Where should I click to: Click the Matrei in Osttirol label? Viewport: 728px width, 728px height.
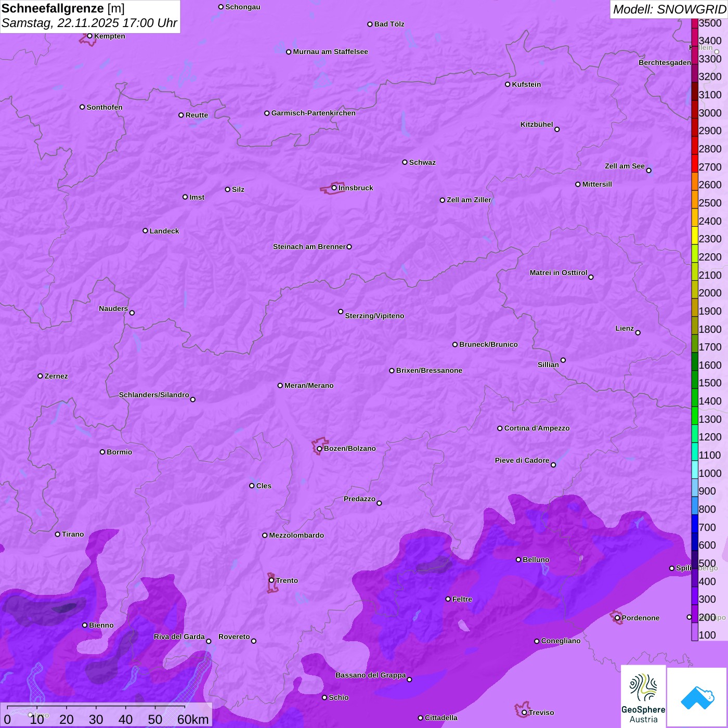click(x=558, y=272)
